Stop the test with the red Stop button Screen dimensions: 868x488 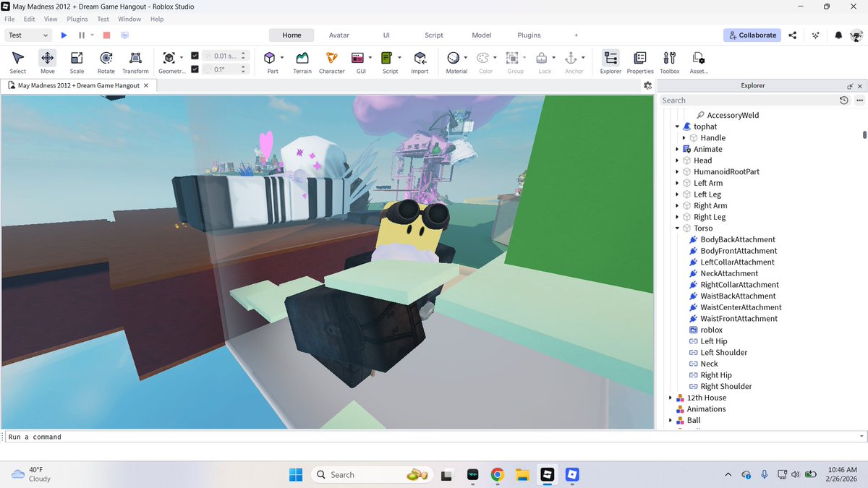pyautogui.click(x=106, y=35)
